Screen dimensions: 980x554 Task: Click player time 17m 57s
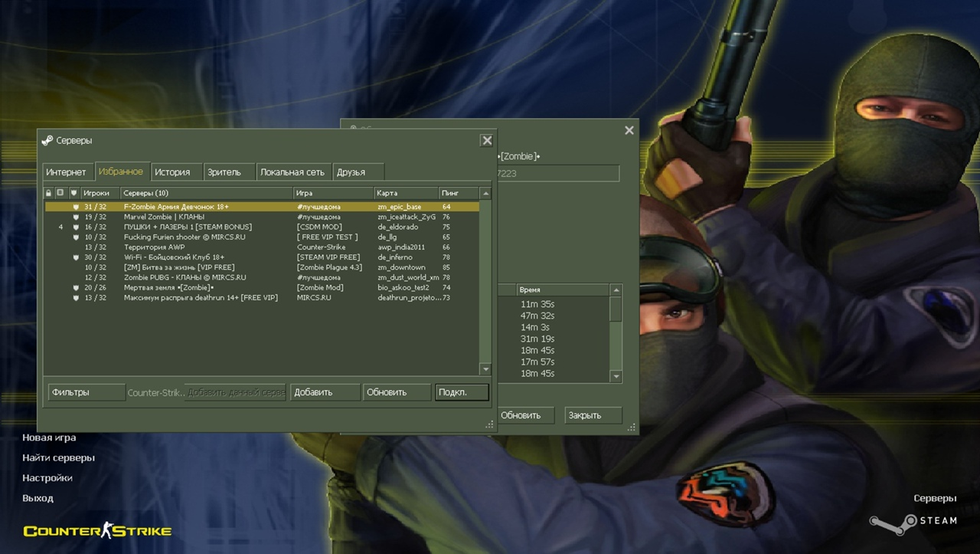(537, 362)
